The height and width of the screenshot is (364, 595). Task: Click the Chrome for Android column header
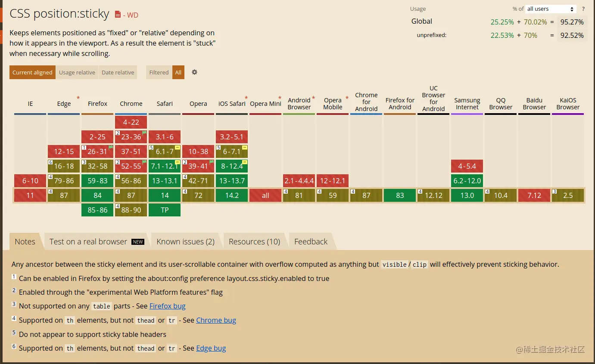tap(366, 102)
